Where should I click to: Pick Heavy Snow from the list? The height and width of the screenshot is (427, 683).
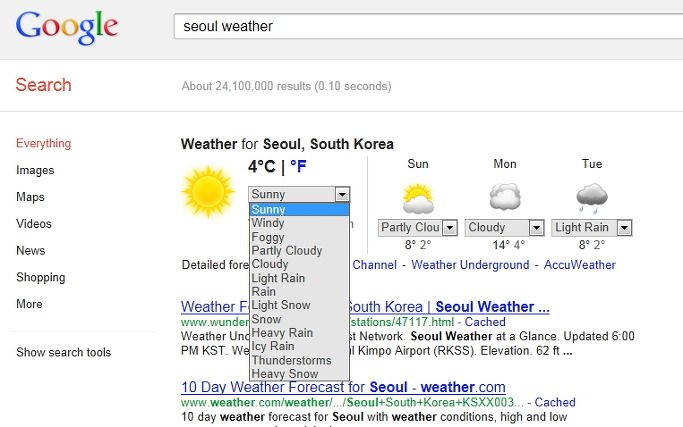[299, 374]
